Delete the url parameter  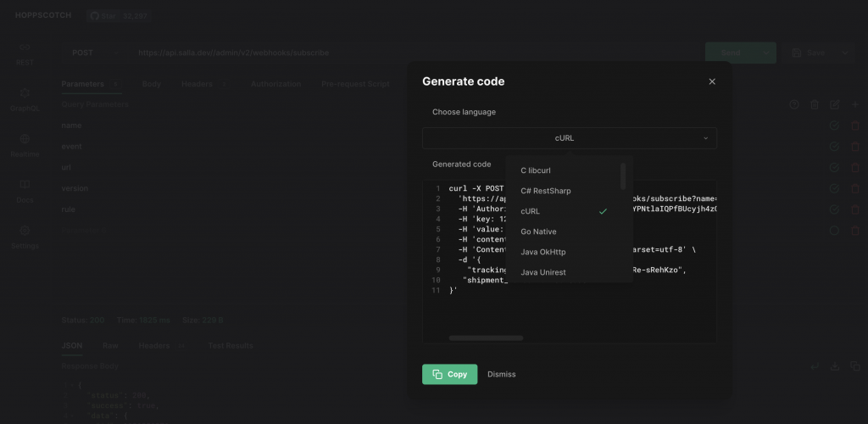pyautogui.click(x=855, y=168)
